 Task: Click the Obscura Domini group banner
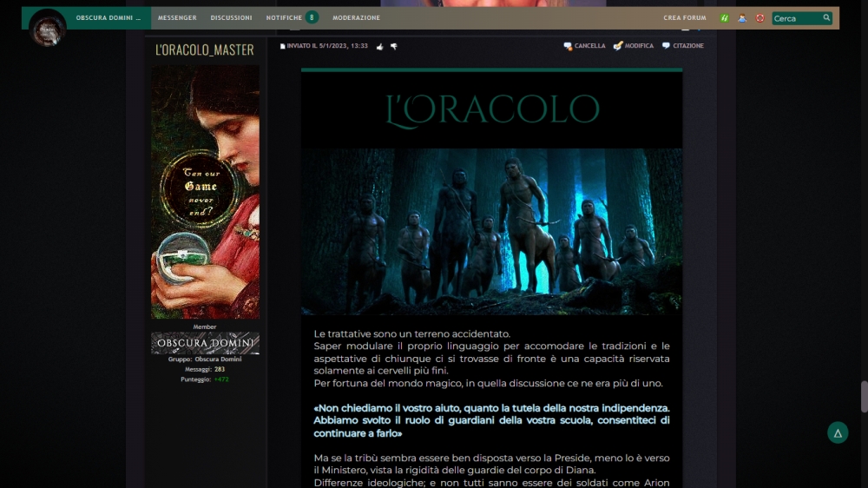pos(206,343)
